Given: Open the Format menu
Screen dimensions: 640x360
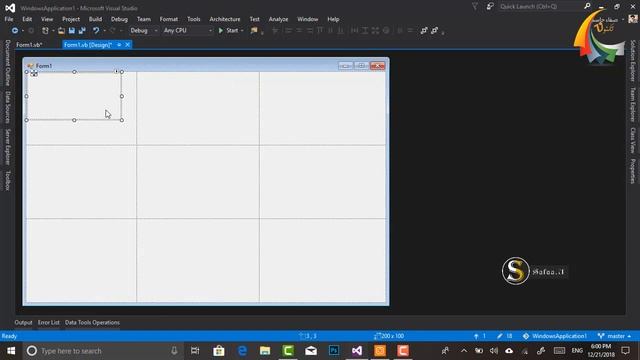Looking at the screenshot, I should point(169,19).
